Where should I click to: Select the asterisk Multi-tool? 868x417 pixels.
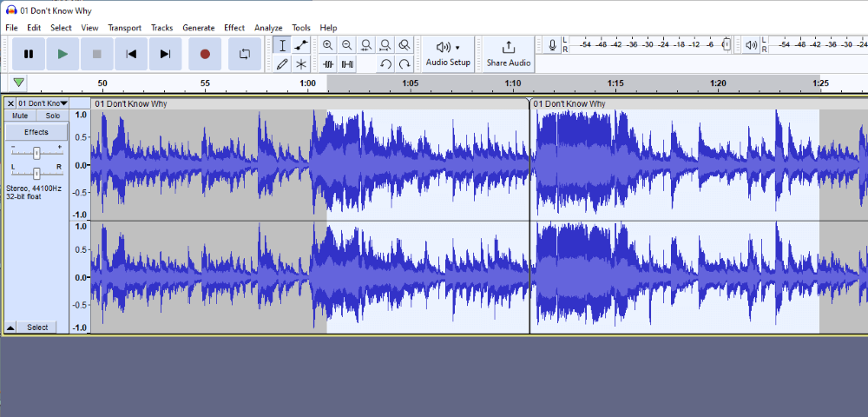[x=301, y=64]
